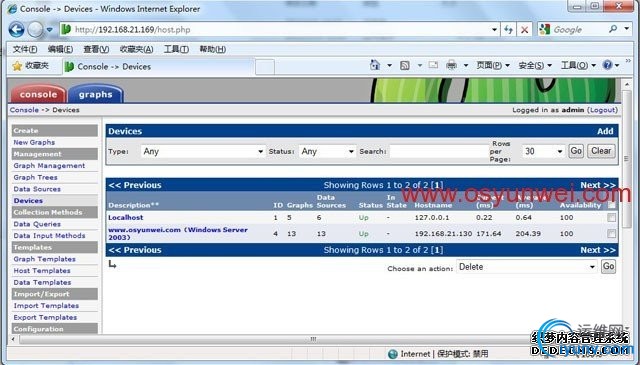Open the 查看(V) menu

tap(96, 49)
